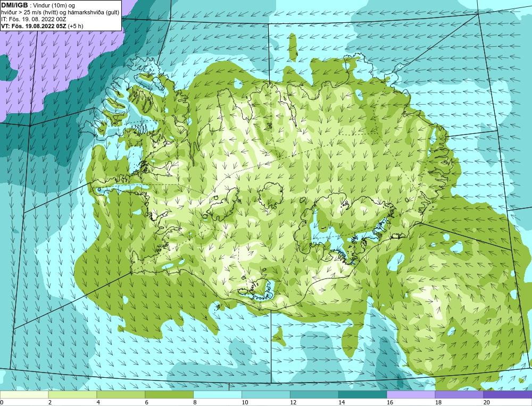Click the 18–20 m/s purple swatch
Image resolution: width=532 pixels, height=406 pixels.
tap(459, 394)
